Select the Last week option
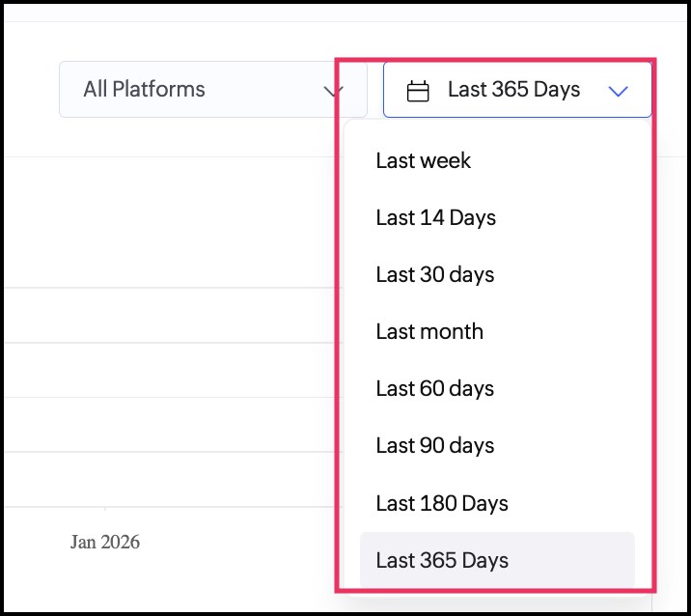Screen dimensions: 691x616 click(x=424, y=160)
